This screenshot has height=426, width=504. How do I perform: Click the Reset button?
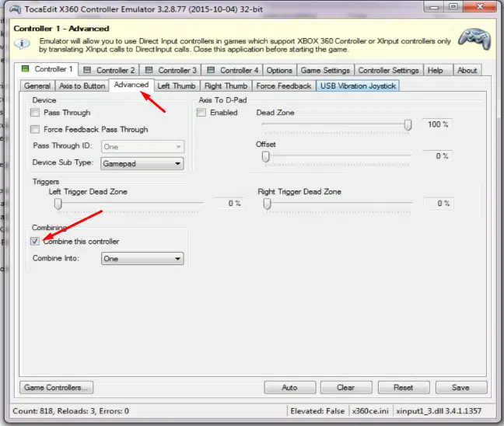coord(404,387)
